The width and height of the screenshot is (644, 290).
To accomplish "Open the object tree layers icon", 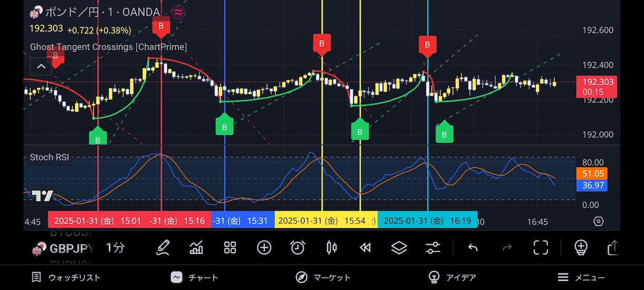I will [399, 247].
